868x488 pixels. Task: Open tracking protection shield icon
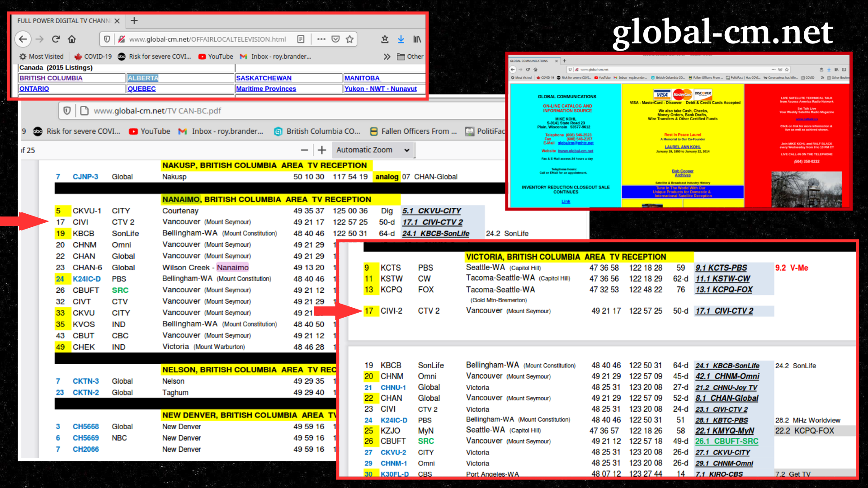(x=107, y=39)
